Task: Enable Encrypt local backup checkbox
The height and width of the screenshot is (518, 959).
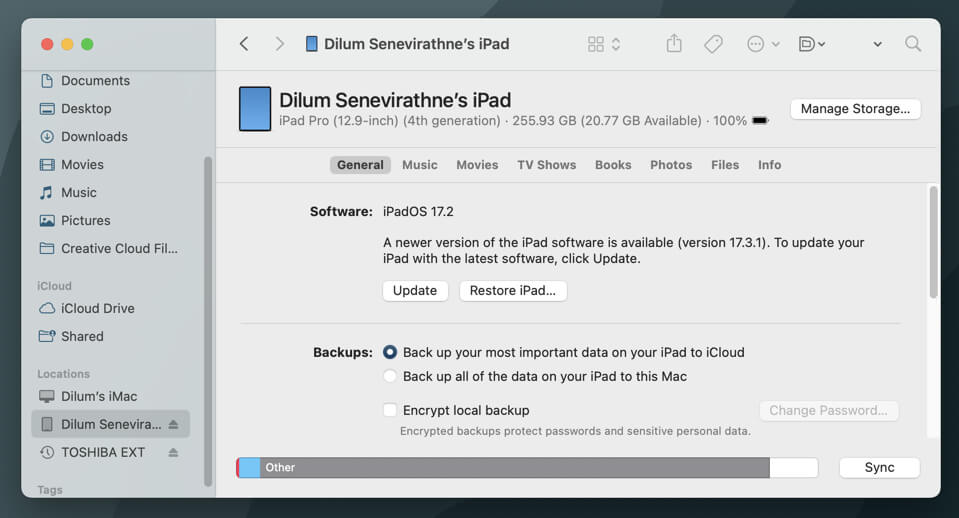Action: tap(390, 410)
